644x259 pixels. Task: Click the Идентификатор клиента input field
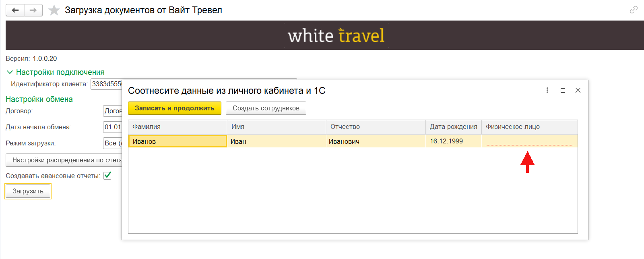106,84
